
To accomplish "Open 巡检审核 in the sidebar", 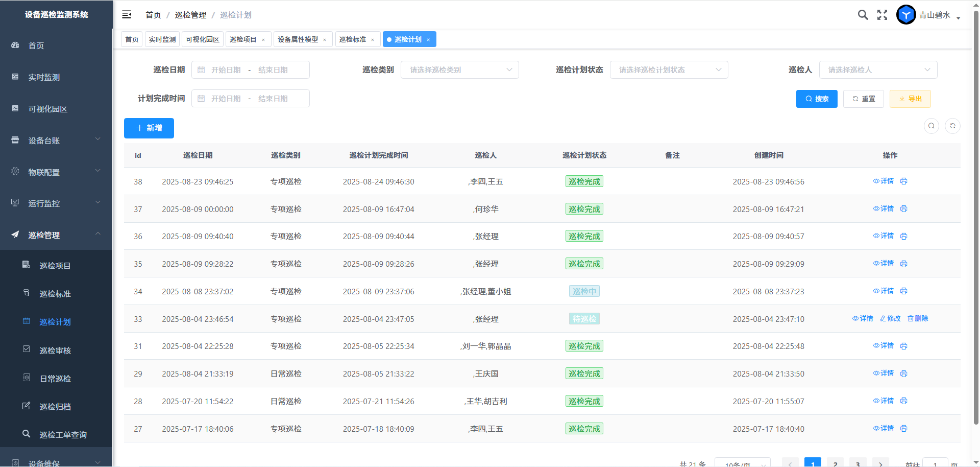I will [55, 351].
